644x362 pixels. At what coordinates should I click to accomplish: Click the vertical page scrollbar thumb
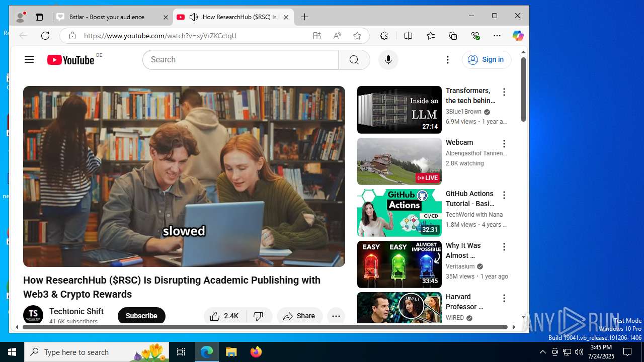(x=523, y=89)
